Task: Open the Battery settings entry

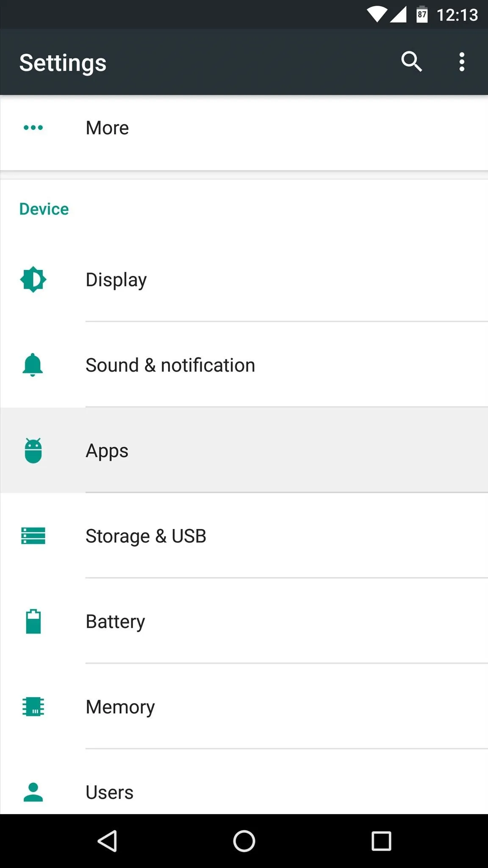Action: [x=244, y=621]
